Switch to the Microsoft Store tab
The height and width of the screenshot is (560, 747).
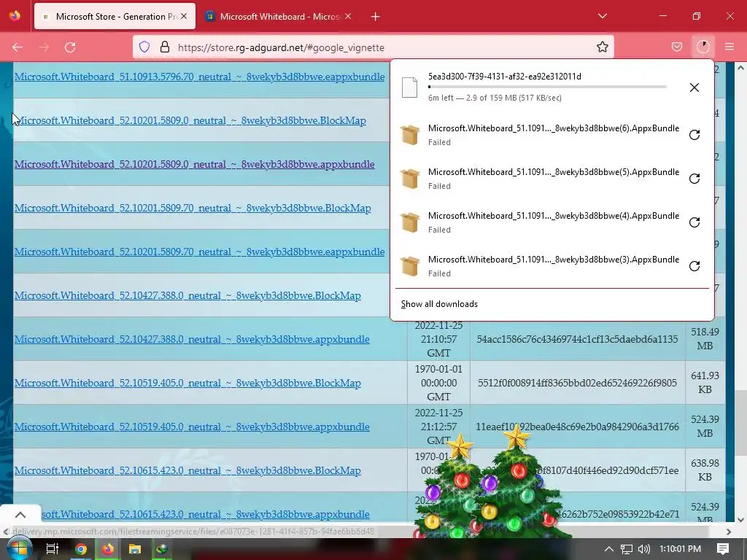tap(115, 16)
